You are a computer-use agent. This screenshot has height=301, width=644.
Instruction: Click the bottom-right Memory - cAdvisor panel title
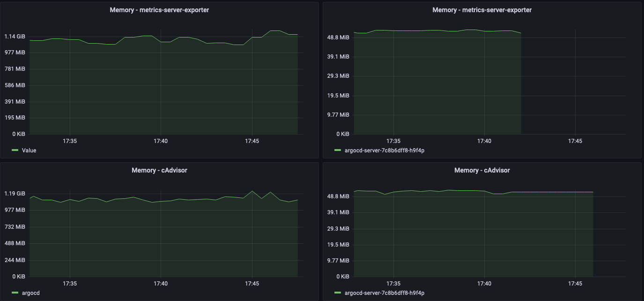(481, 170)
